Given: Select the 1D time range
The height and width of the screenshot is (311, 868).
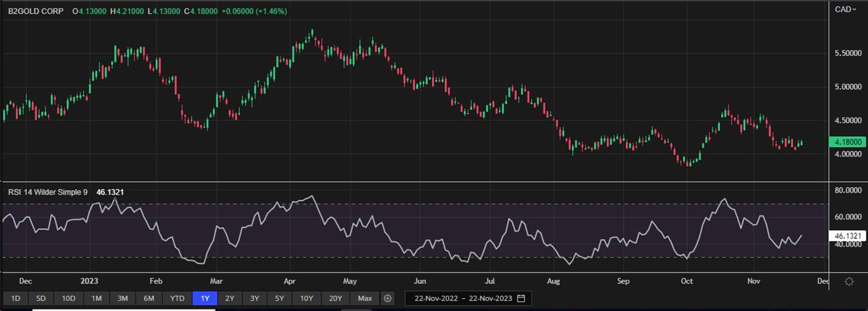Looking at the screenshot, I should [x=16, y=298].
